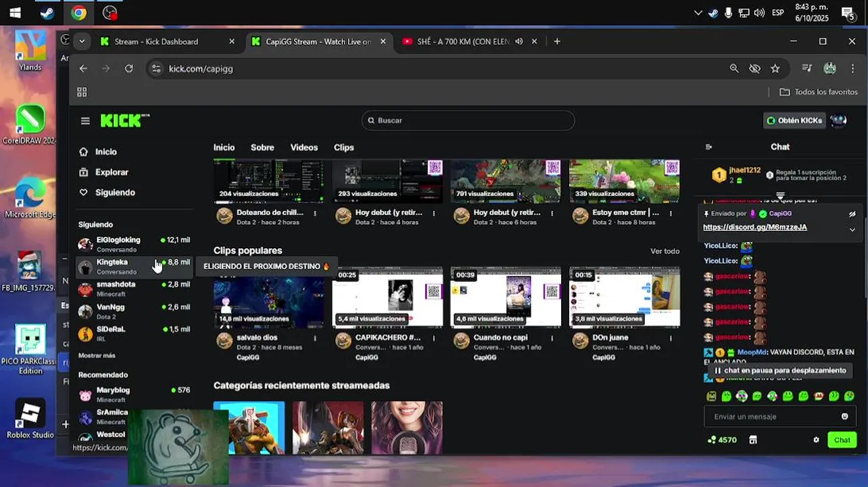Open the emoji picker in chat input
The height and width of the screenshot is (487, 868).
pyautogui.click(x=844, y=417)
